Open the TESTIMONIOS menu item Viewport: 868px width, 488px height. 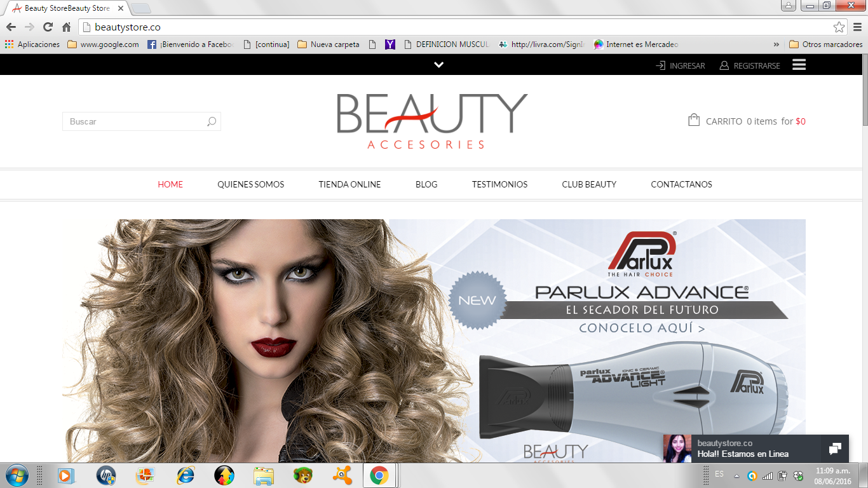(x=499, y=184)
